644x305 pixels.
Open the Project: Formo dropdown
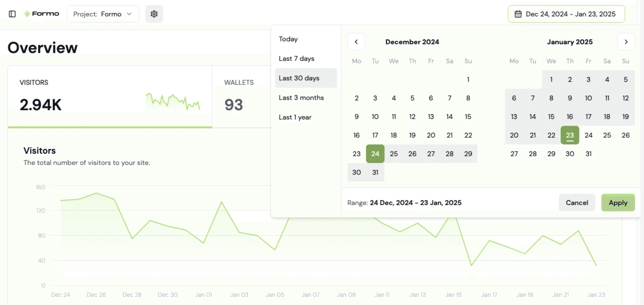[103, 14]
